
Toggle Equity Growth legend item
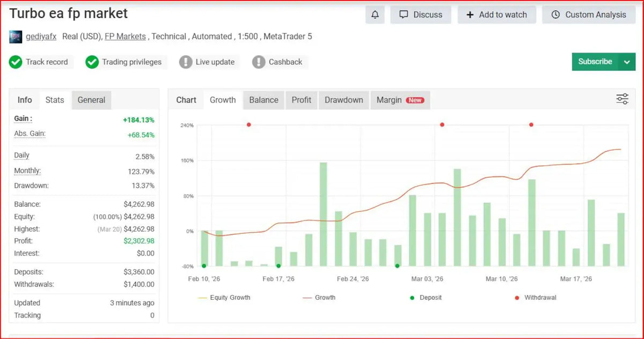click(x=224, y=297)
